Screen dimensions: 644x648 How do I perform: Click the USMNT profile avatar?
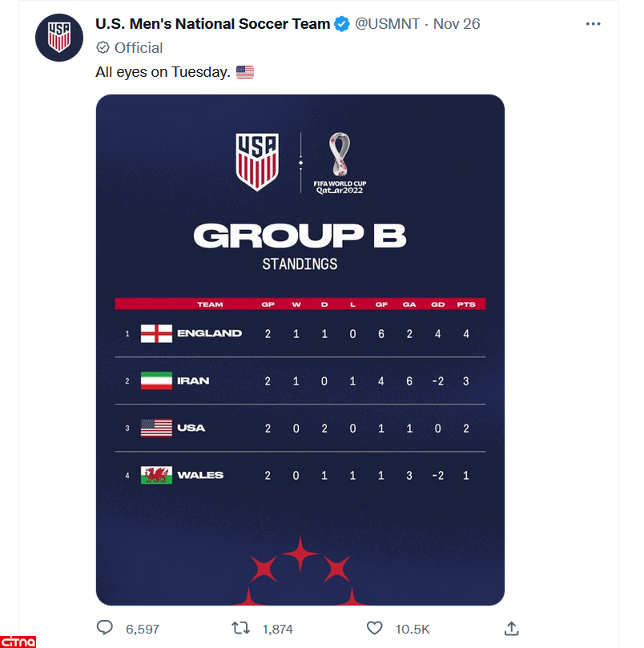[x=59, y=38]
